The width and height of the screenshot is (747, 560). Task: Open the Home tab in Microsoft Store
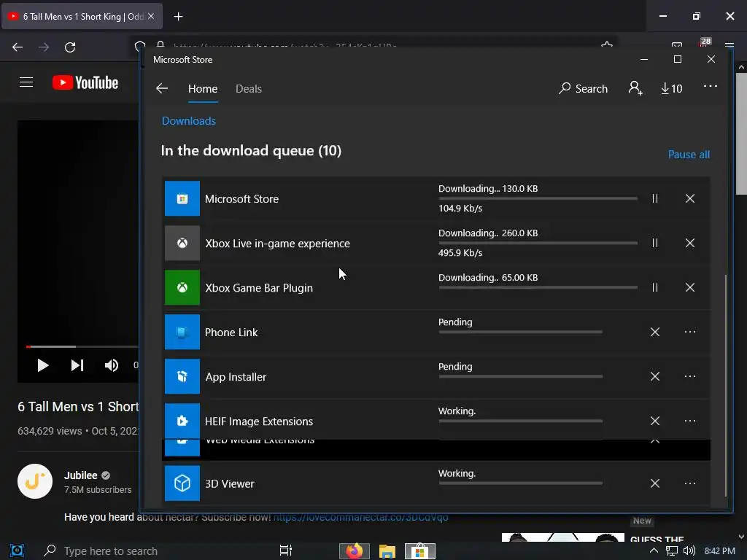click(203, 89)
